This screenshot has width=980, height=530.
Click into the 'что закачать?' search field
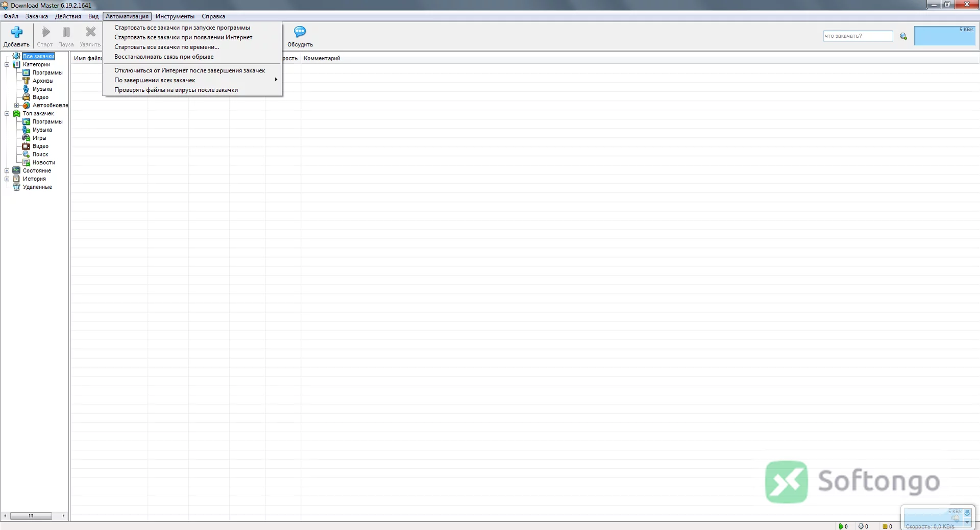[x=857, y=36]
